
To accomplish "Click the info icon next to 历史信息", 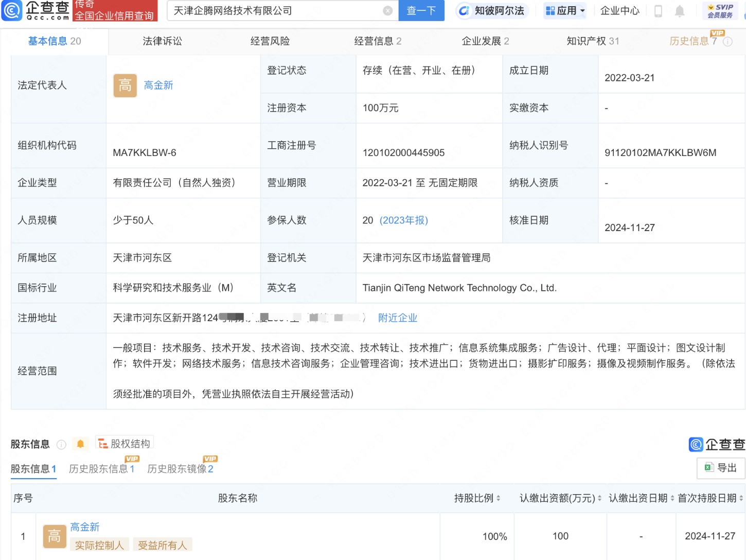I will pyautogui.click(x=727, y=42).
